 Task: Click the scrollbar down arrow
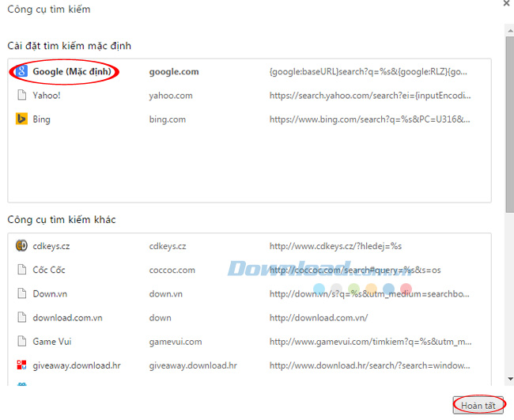[510, 379]
